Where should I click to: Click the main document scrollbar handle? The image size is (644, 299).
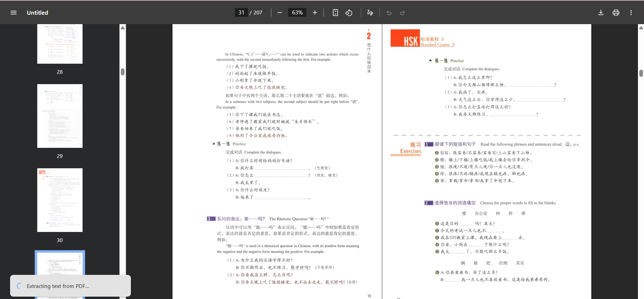pos(641,73)
